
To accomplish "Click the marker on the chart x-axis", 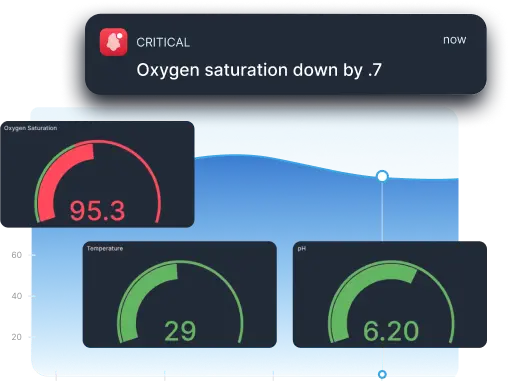I will [382, 374].
